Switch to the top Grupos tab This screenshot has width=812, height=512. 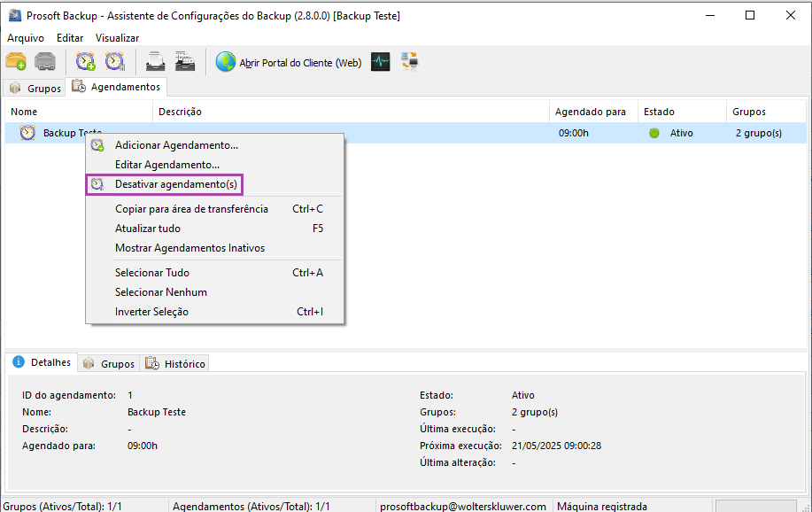point(35,88)
